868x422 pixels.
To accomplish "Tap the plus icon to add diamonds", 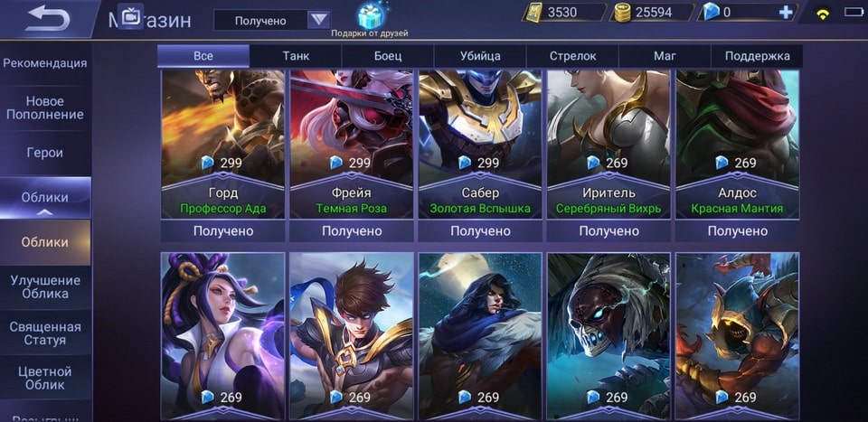I will [x=786, y=12].
